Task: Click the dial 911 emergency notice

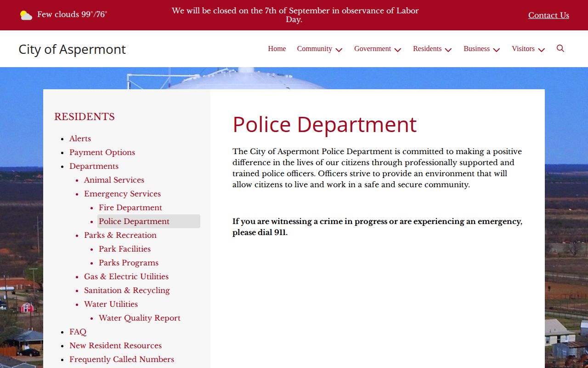Action: coord(377,227)
